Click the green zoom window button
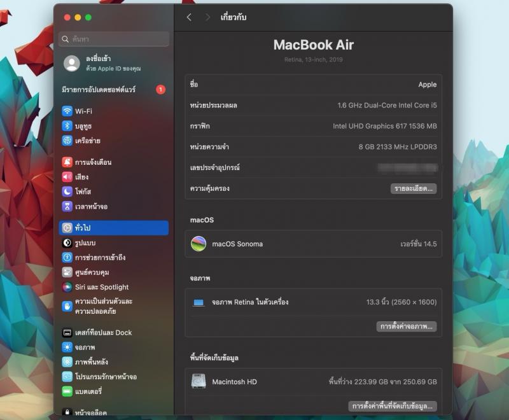Viewport: 509px width, 420px height. (x=88, y=18)
